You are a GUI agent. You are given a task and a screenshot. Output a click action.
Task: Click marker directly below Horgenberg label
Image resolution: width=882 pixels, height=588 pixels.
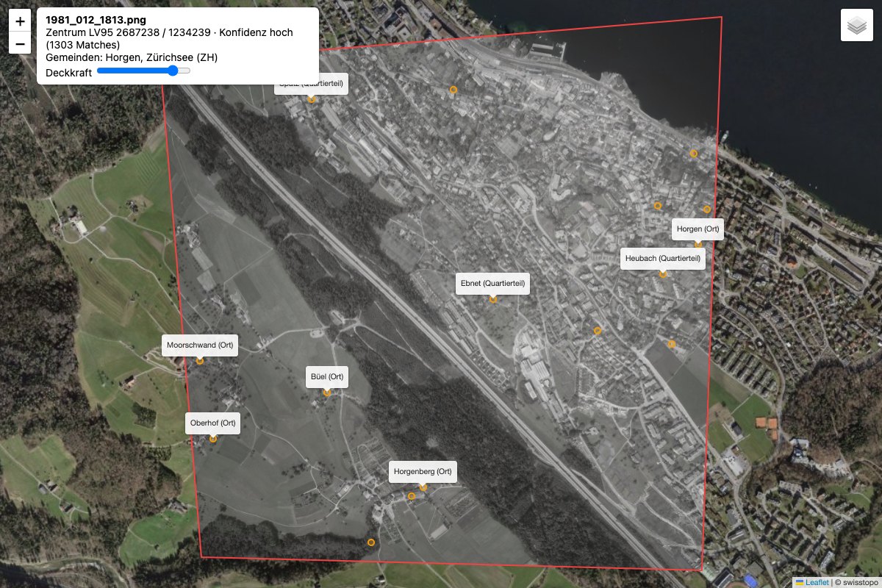click(x=423, y=487)
